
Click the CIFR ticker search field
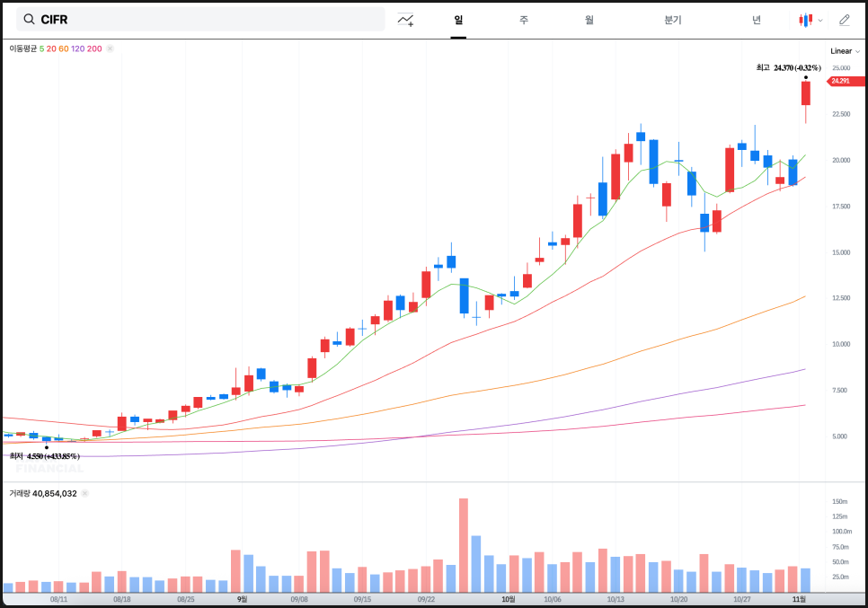tap(207, 19)
